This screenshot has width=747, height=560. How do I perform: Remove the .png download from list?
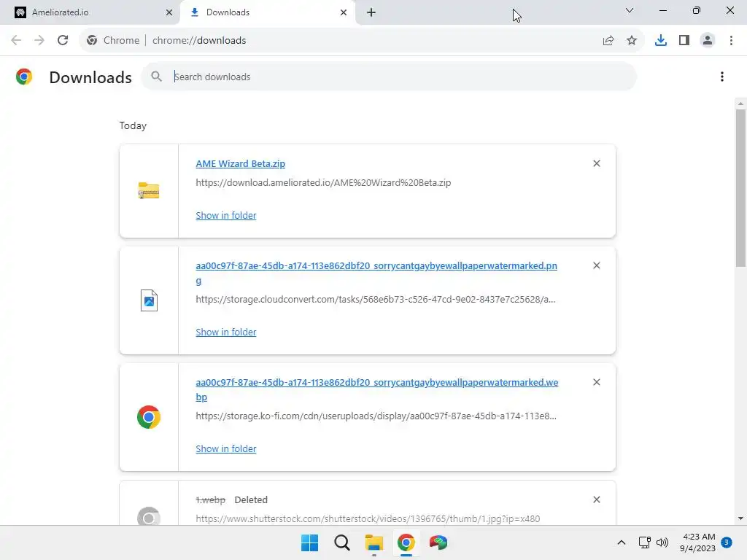pyautogui.click(x=597, y=265)
